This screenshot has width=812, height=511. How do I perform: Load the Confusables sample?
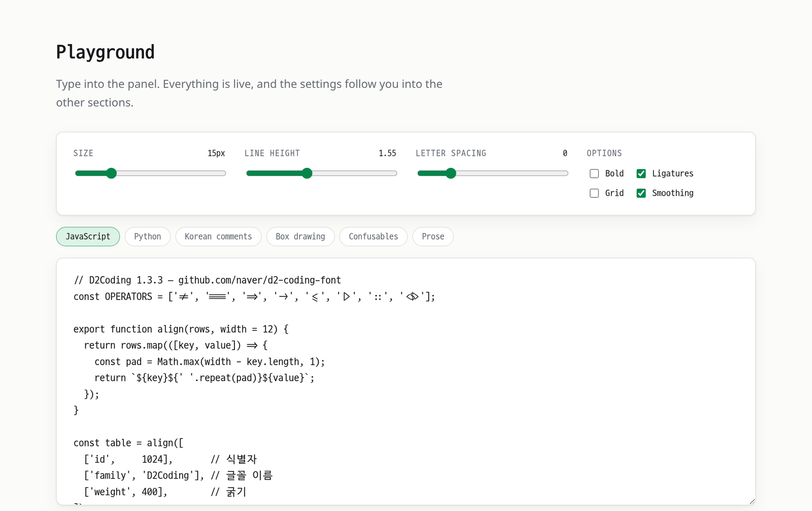[x=374, y=236]
